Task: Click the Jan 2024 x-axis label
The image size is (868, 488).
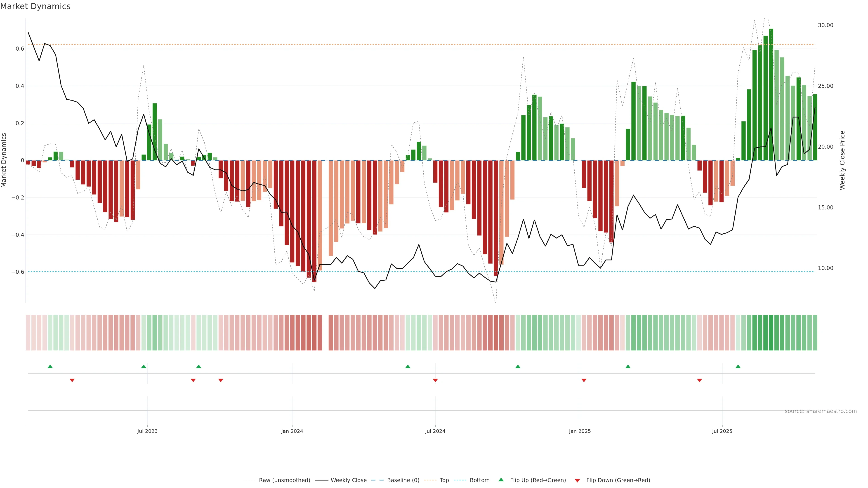Action: click(x=292, y=431)
